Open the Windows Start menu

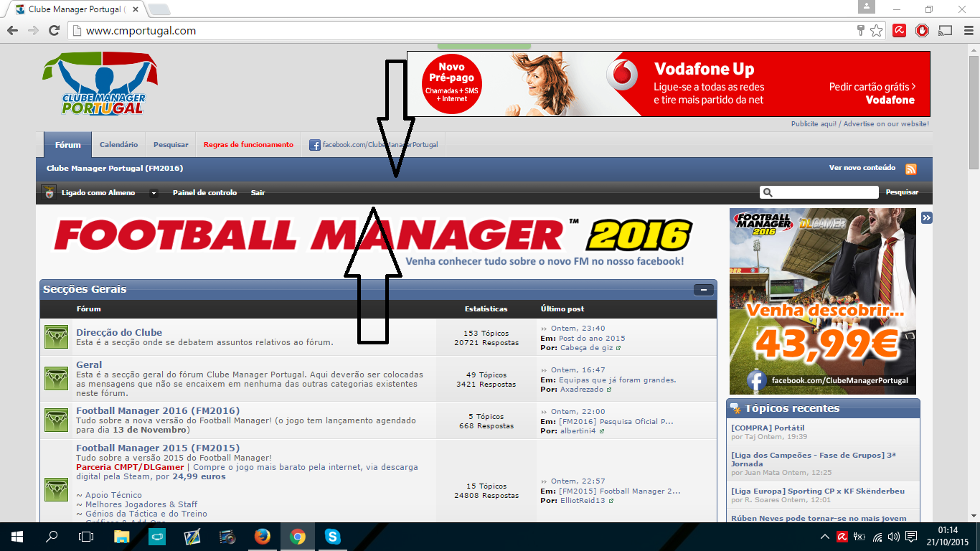17,537
